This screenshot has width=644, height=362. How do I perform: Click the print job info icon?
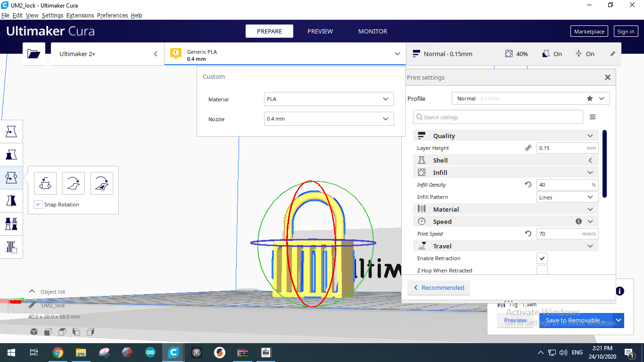pyautogui.click(x=620, y=291)
